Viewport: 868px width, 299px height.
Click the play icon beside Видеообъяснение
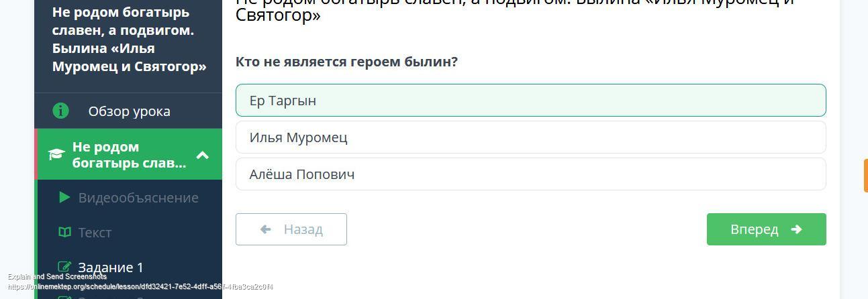coord(64,197)
